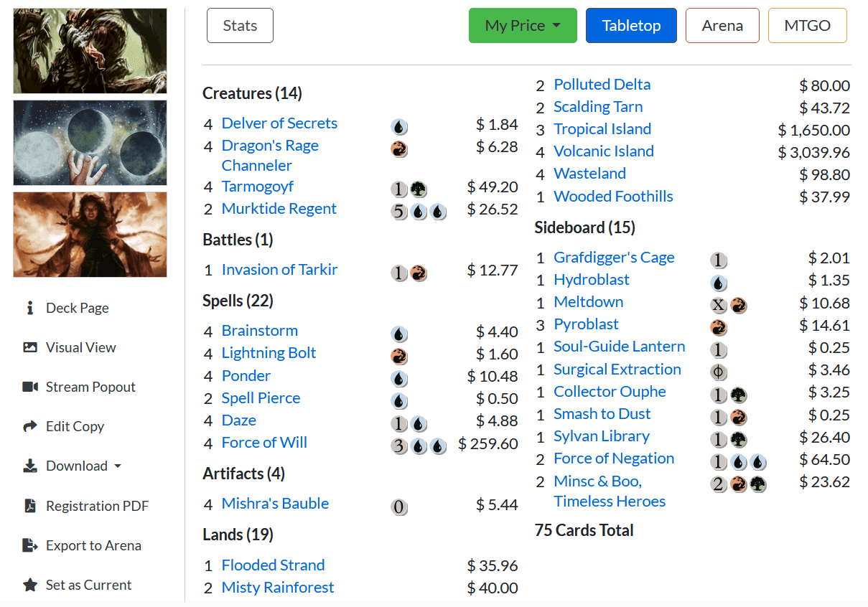The width and height of the screenshot is (868, 607).
Task: Open the Force of Negation card link
Action: pos(614,458)
